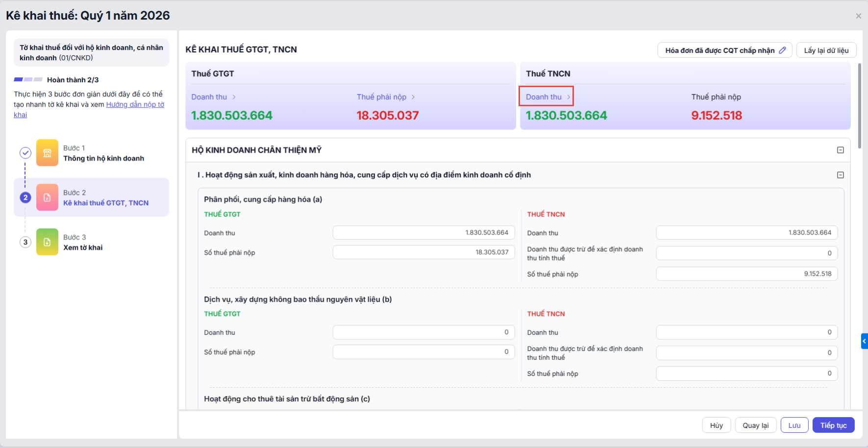The image size is (868, 447).
Task: Click the step 1 completed checkmark
Action: (25, 153)
